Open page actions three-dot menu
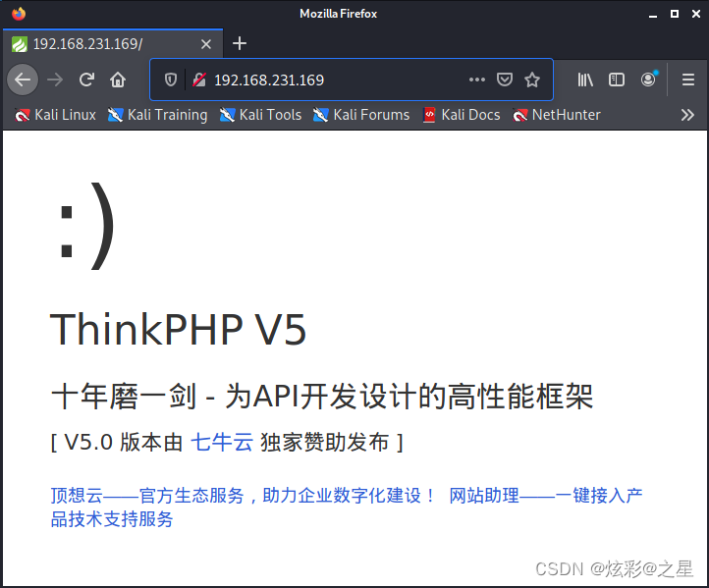 (x=477, y=80)
